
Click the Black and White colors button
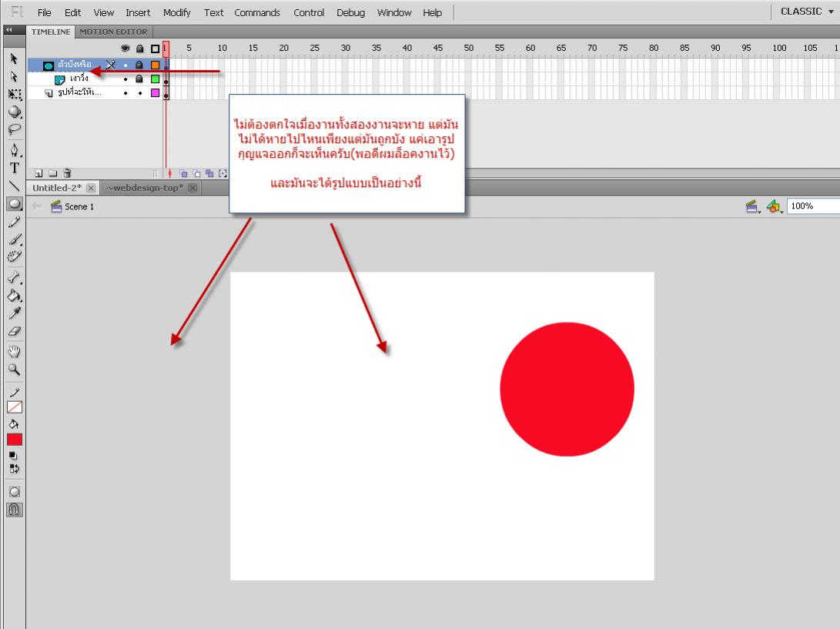click(13, 456)
